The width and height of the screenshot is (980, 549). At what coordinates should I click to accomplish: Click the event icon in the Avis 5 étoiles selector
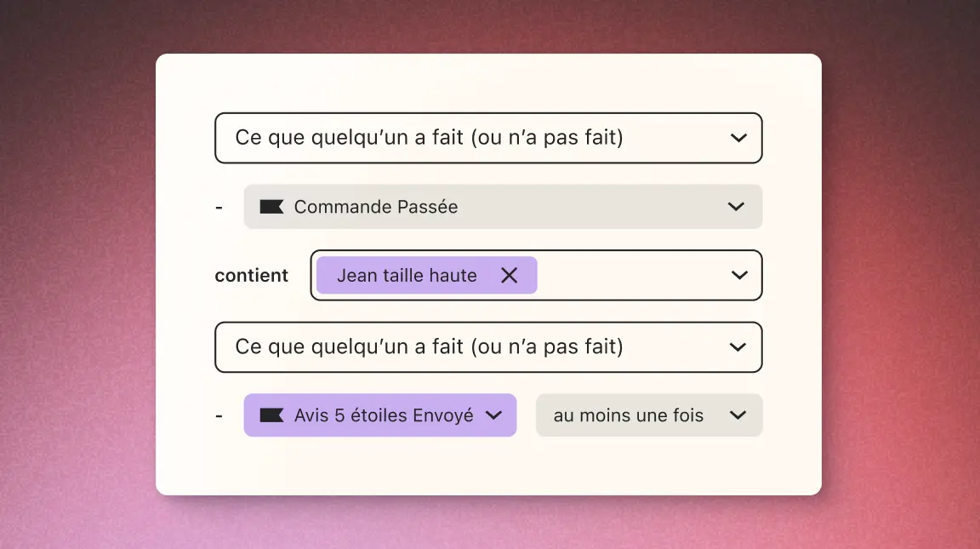(x=271, y=415)
